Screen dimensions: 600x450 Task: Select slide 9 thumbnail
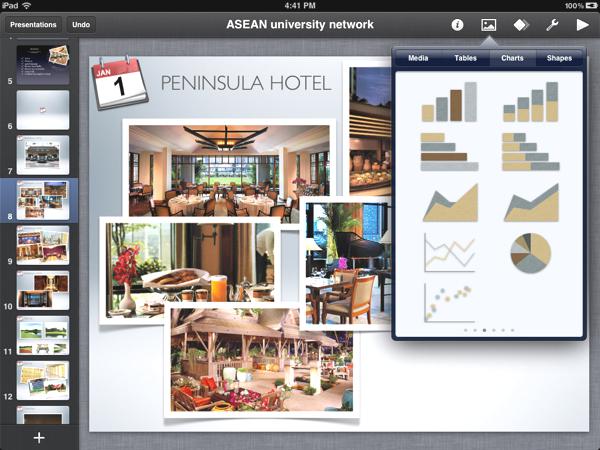tap(43, 245)
